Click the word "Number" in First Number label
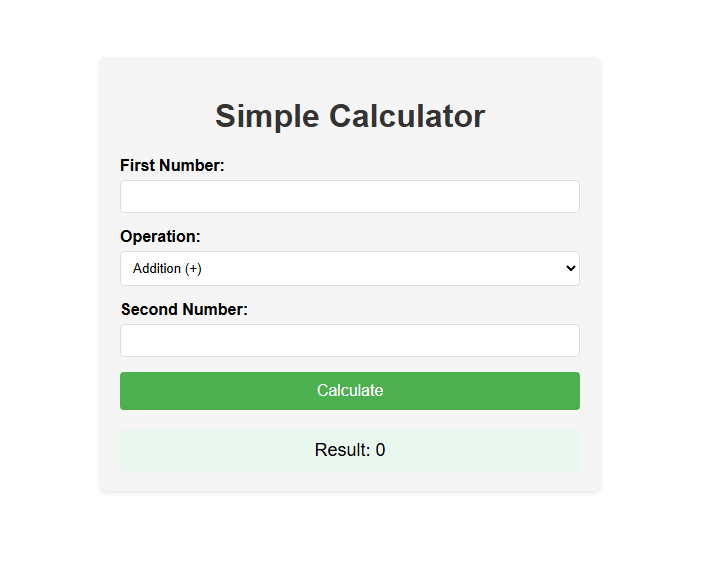The image size is (703, 582). click(191, 165)
